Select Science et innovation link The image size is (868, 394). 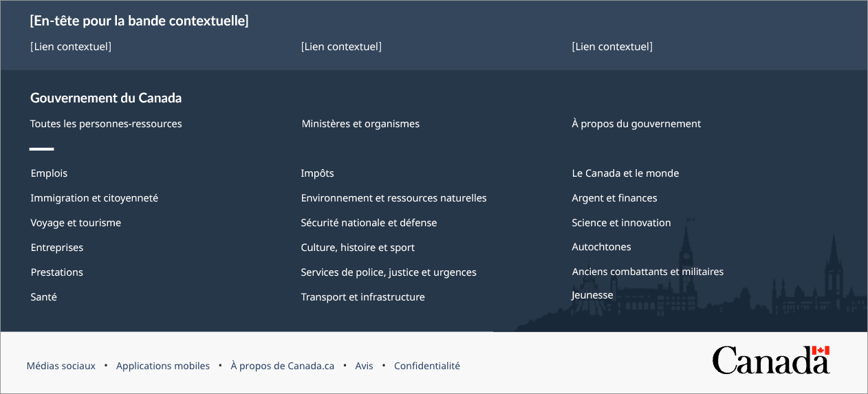621,223
